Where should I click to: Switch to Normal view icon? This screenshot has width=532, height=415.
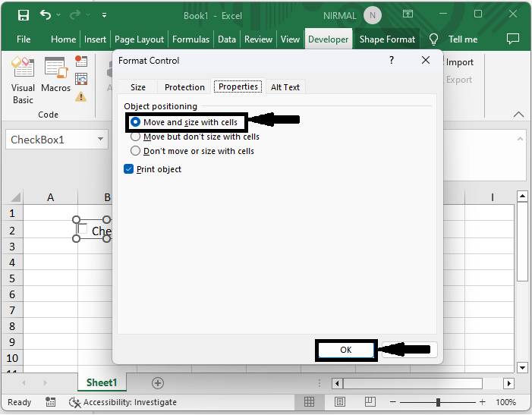pos(309,402)
